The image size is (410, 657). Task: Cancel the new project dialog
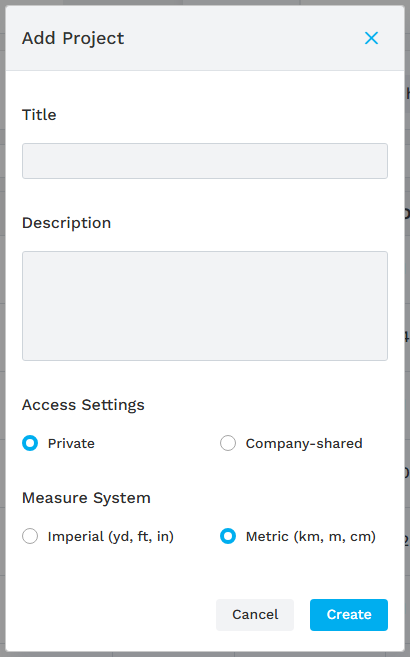(255, 615)
